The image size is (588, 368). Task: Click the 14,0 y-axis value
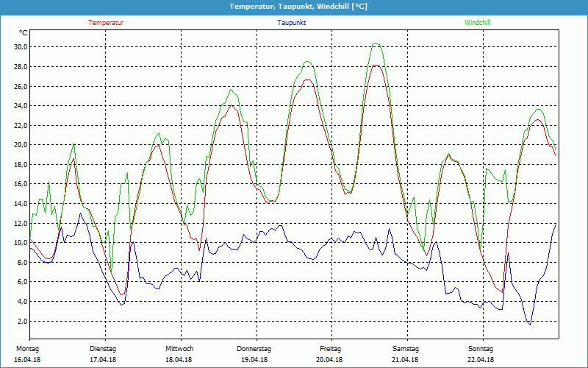pyautogui.click(x=21, y=204)
